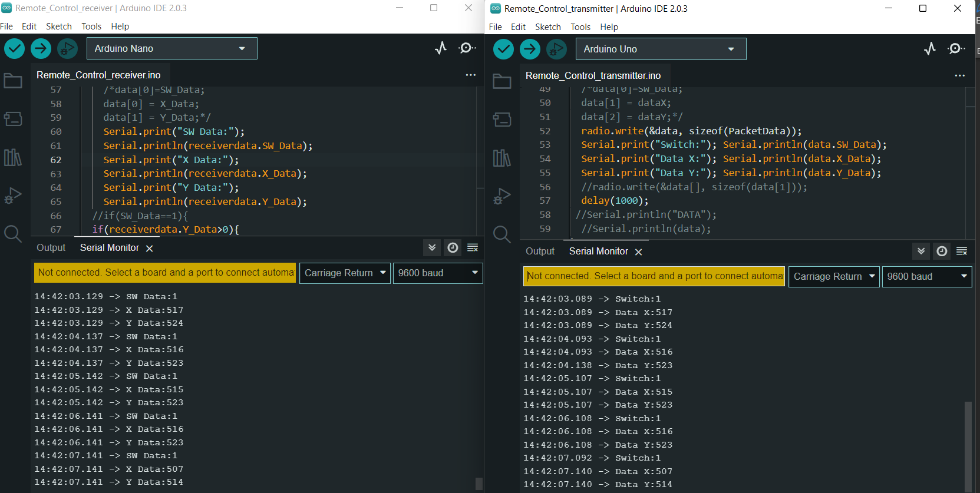Viewport: 980px width, 493px height.
Task: Click radio.write line 52 in transmitter editor
Action: point(691,131)
